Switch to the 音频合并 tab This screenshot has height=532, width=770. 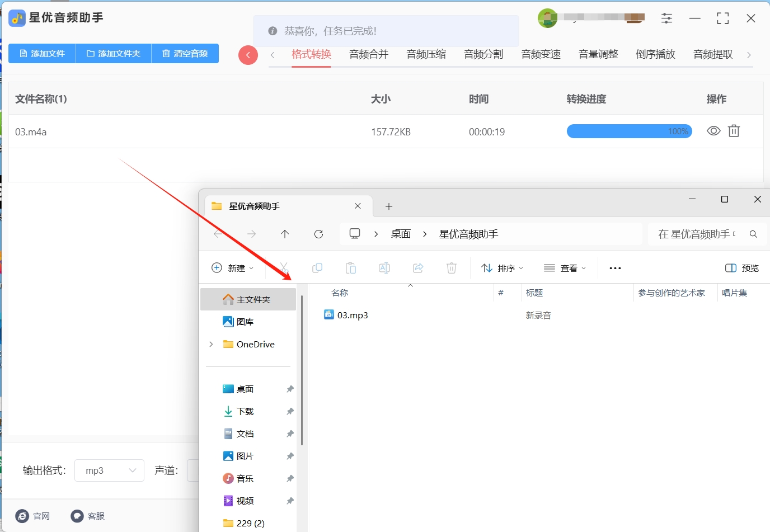tap(369, 54)
